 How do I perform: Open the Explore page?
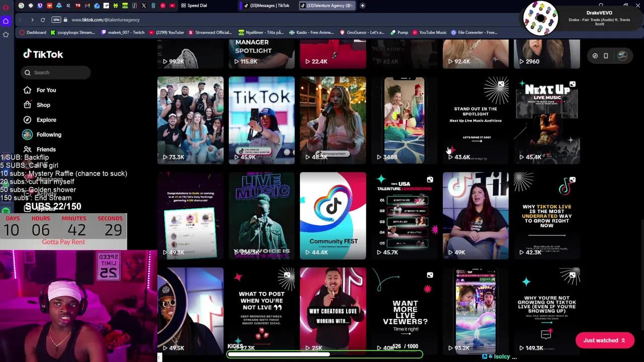[39, 120]
